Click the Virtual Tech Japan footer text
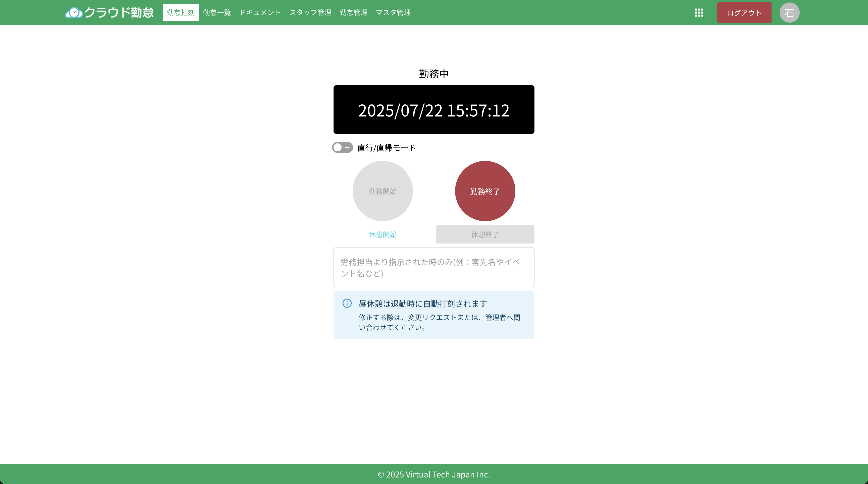This screenshot has width=868, height=484. click(434, 474)
